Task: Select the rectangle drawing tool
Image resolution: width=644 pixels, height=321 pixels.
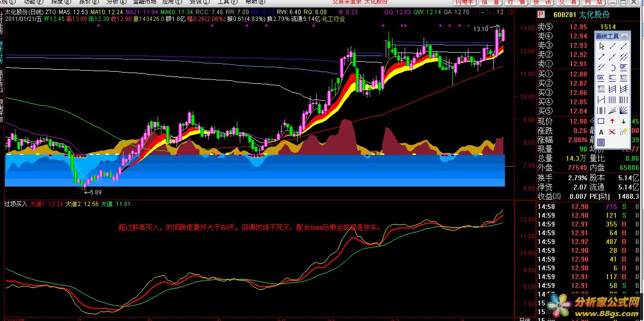Action: pyautogui.click(x=602, y=121)
